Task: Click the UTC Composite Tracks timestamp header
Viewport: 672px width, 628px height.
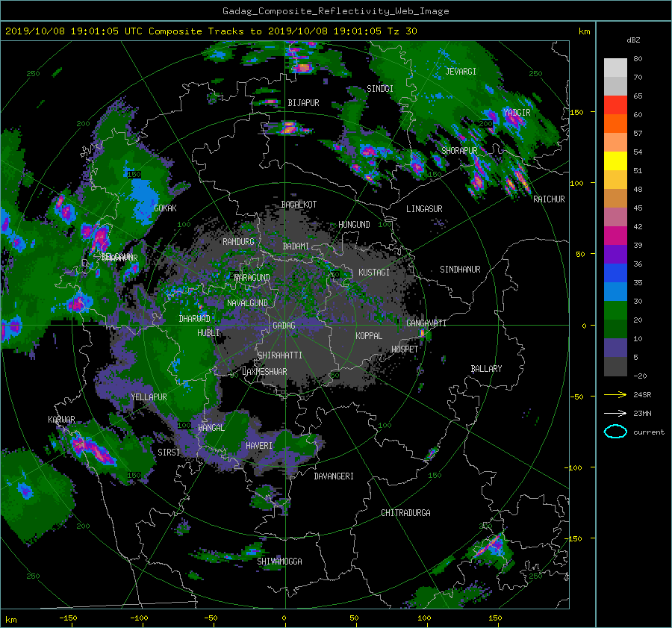Action: pyautogui.click(x=211, y=31)
